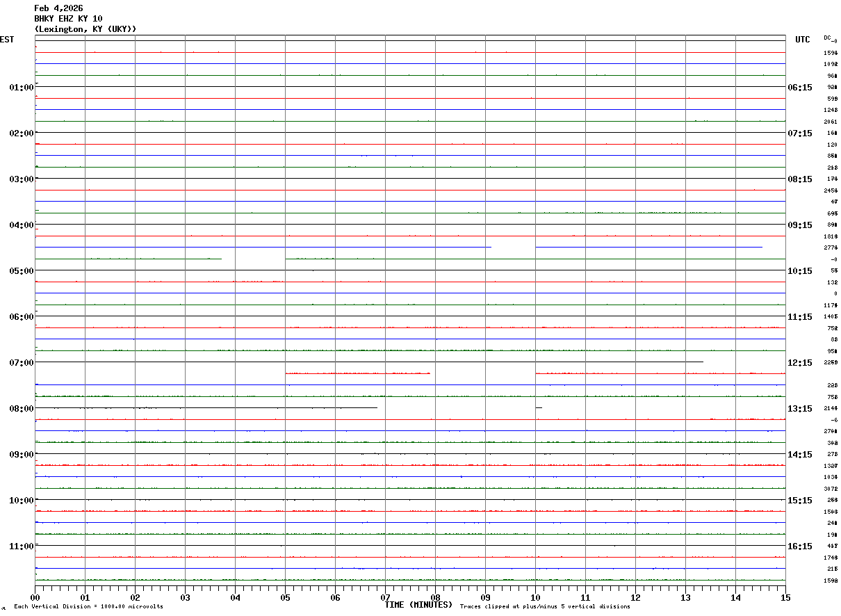Viewport: 841px width, 616px height.
Task: Select the 08:00 EST time label
Action: point(22,409)
